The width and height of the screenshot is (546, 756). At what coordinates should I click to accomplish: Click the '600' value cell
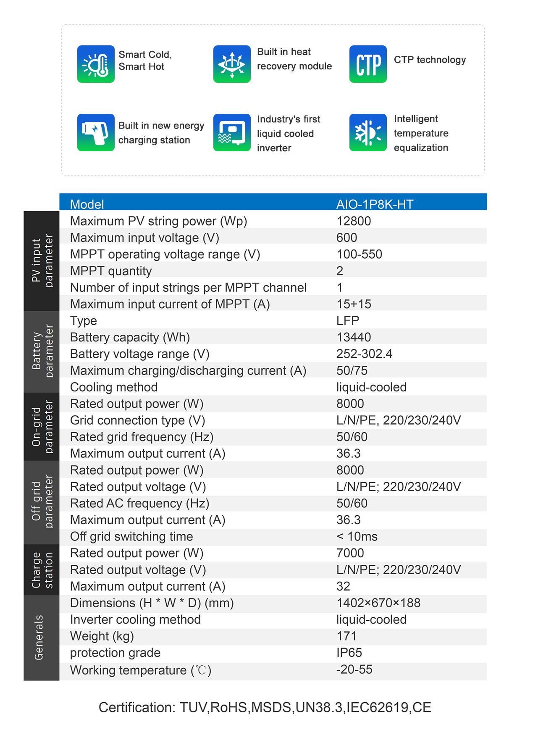tap(347, 238)
